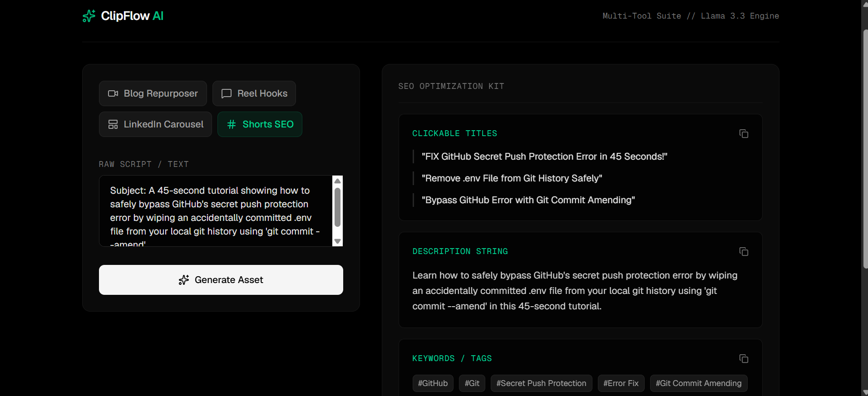Click the #GitHub tag chip
This screenshot has width=868, height=396.
pyautogui.click(x=433, y=383)
